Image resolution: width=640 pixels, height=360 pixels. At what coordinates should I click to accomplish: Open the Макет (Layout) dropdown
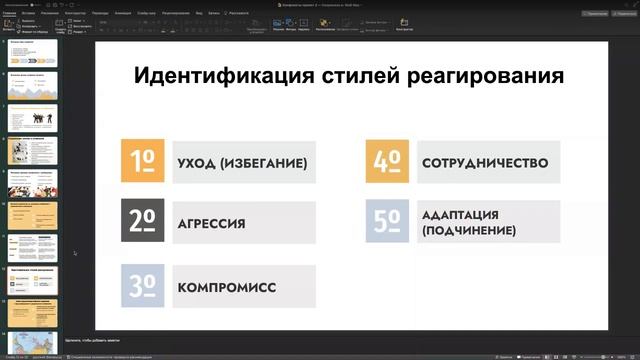(x=77, y=21)
